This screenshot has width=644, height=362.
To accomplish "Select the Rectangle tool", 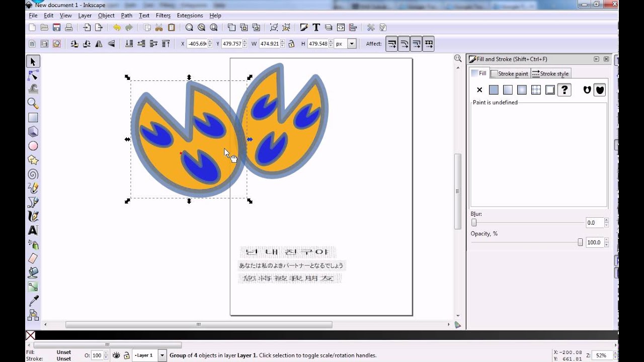I will pyautogui.click(x=33, y=118).
